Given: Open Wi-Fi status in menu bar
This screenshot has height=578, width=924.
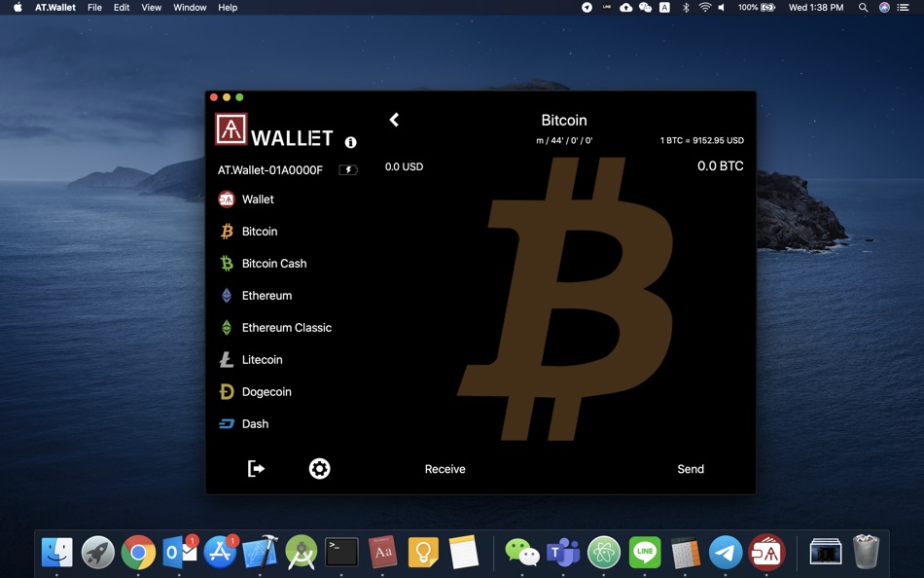Looking at the screenshot, I should pos(705,8).
